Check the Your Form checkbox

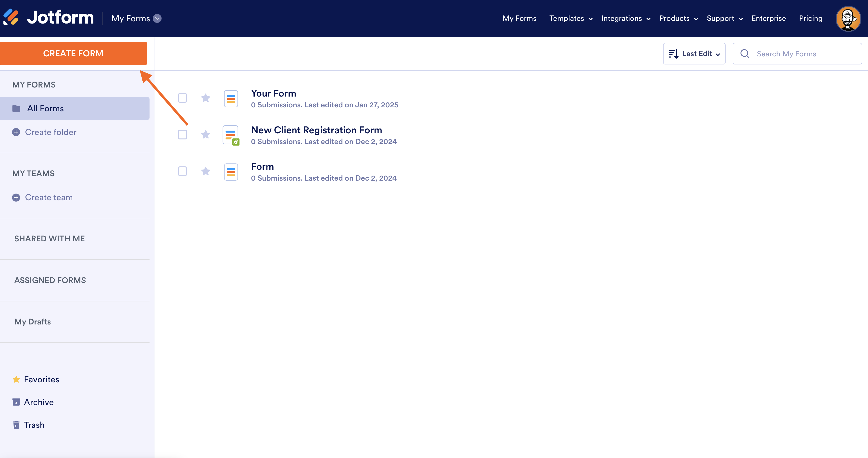182,98
